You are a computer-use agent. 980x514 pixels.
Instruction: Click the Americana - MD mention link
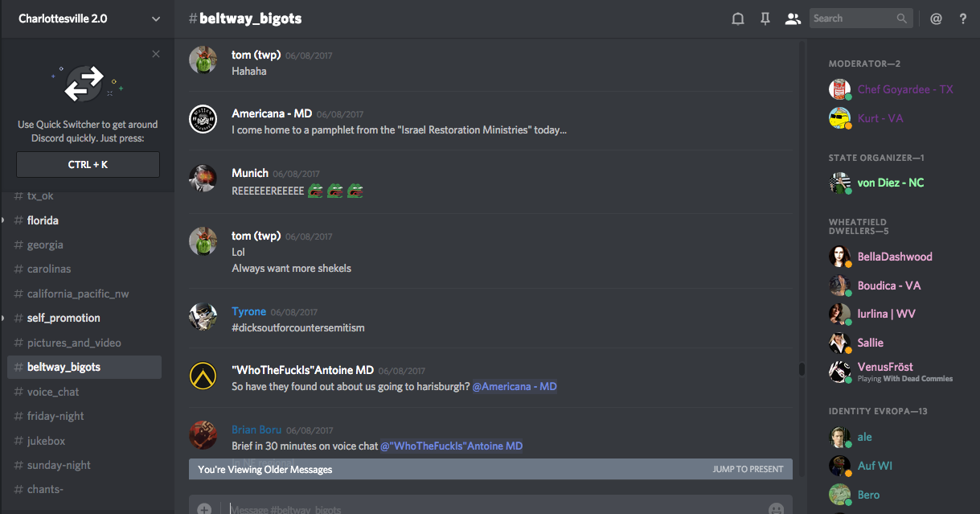[515, 387]
